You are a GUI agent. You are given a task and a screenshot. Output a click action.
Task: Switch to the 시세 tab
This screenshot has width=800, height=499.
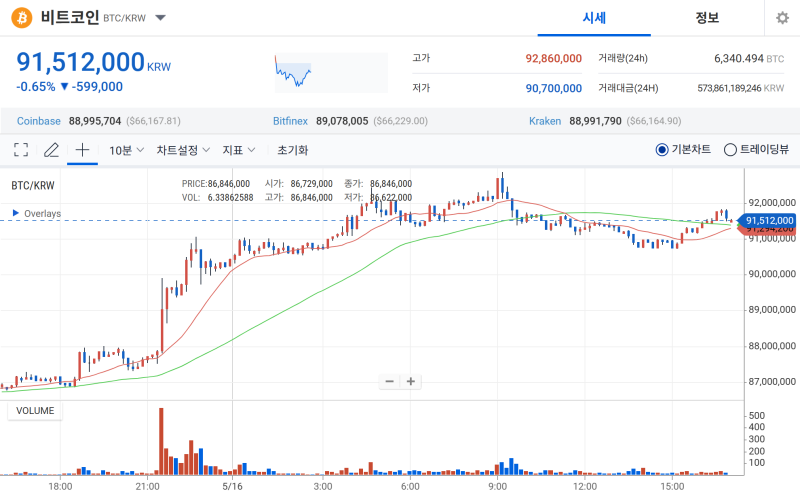(x=594, y=18)
